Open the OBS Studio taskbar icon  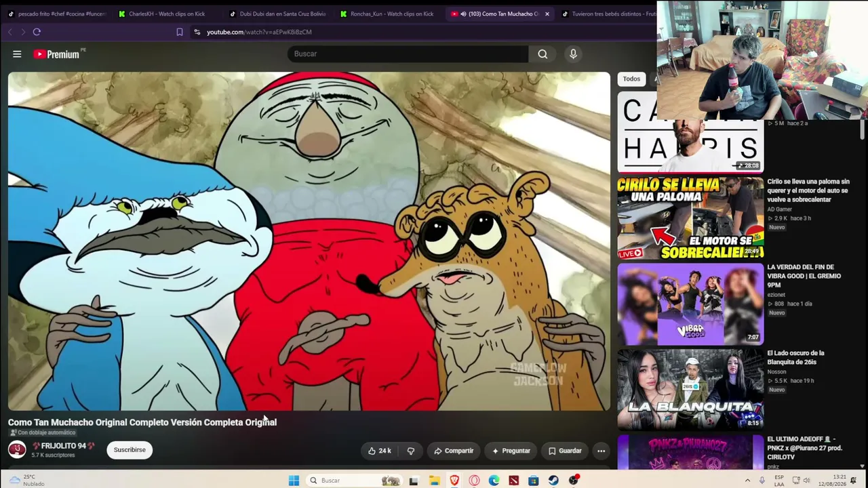pos(574,481)
